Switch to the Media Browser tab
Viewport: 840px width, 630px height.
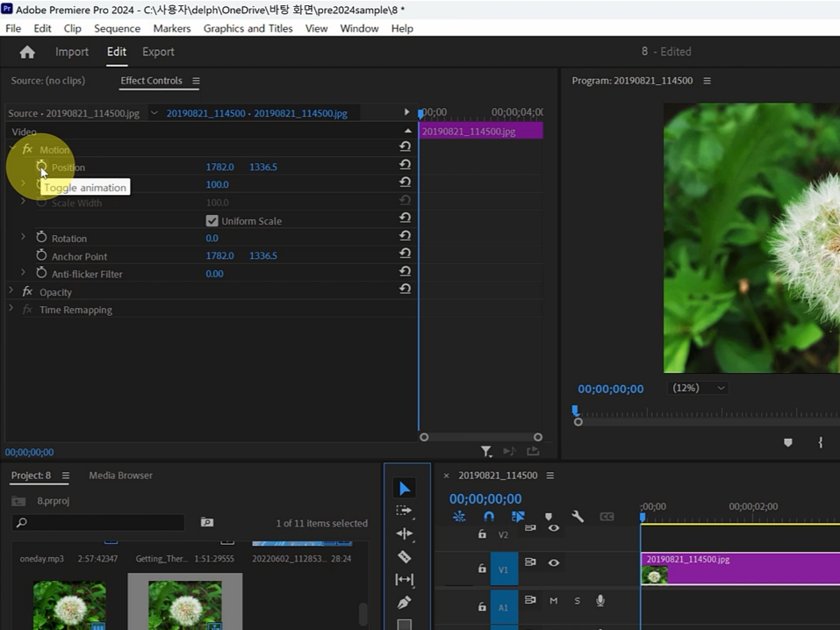[x=120, y=476]
